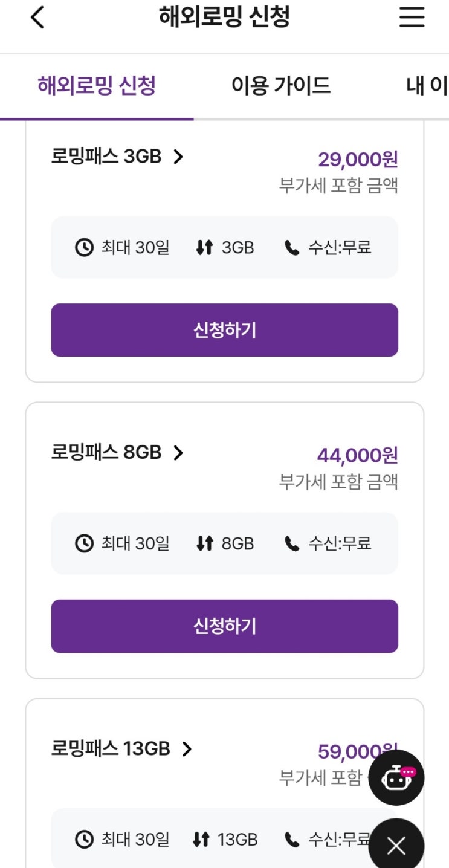Viewport: 449px width, 868px height.
Task: Expand 로밍패스 8GB details chevron
Action: pos(178,453)
